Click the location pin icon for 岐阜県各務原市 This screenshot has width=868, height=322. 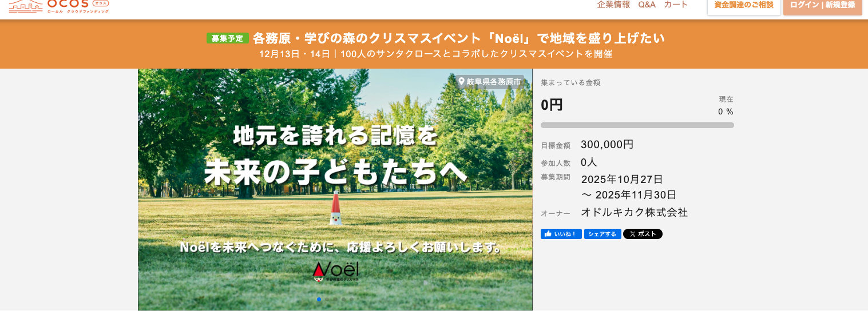click(462, 82)
